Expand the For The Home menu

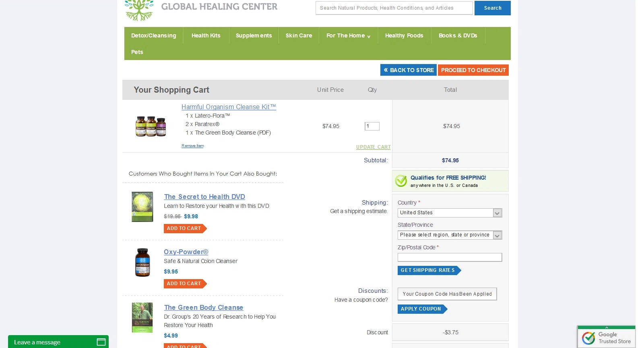click(348, 35)
